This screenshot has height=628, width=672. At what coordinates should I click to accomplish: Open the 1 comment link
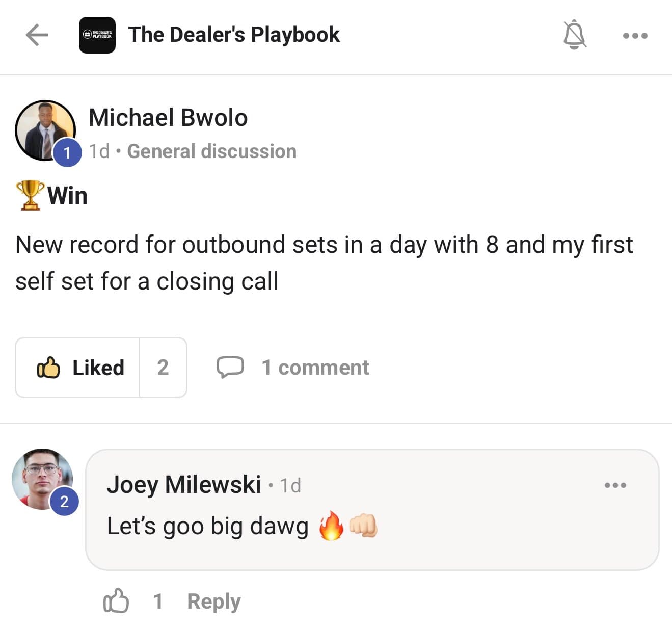point(315,368)
